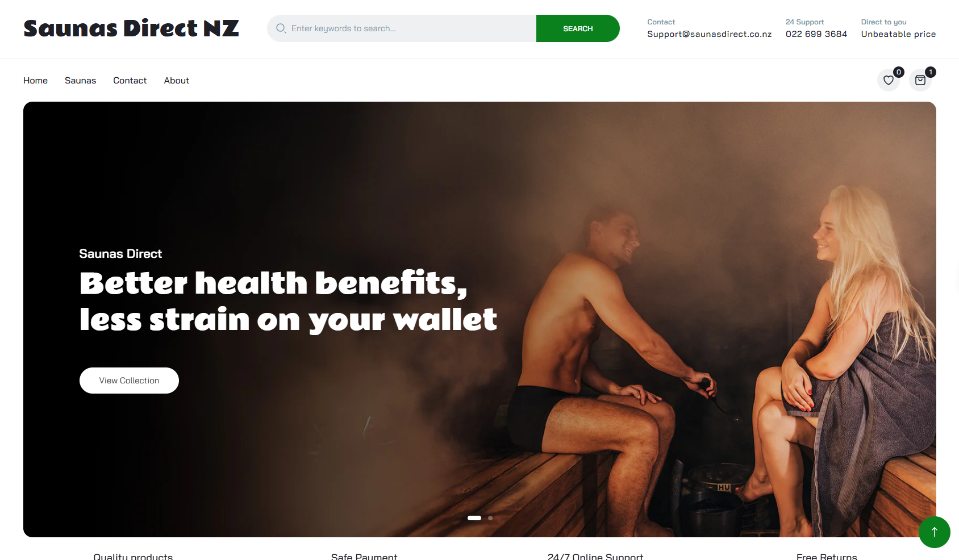This screenshot has height=560, width=959.
Task: Switch to the second slide dot
Action: 490,518
